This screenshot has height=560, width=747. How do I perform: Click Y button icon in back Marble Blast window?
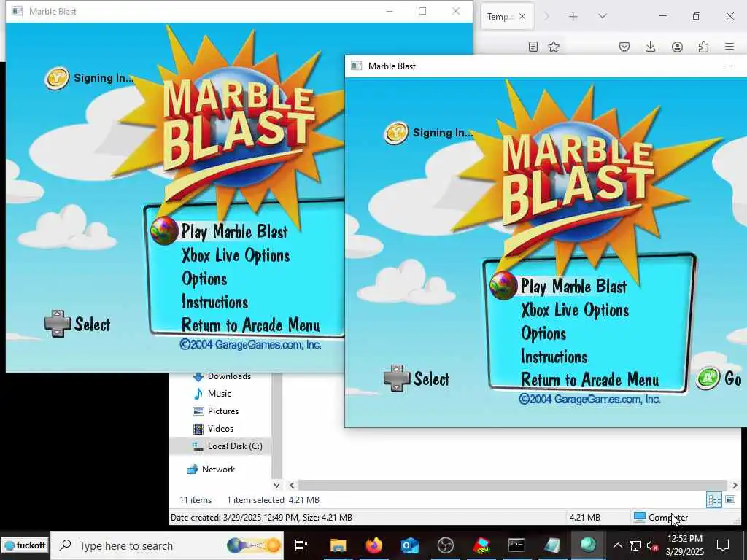(x=57, y=79)
